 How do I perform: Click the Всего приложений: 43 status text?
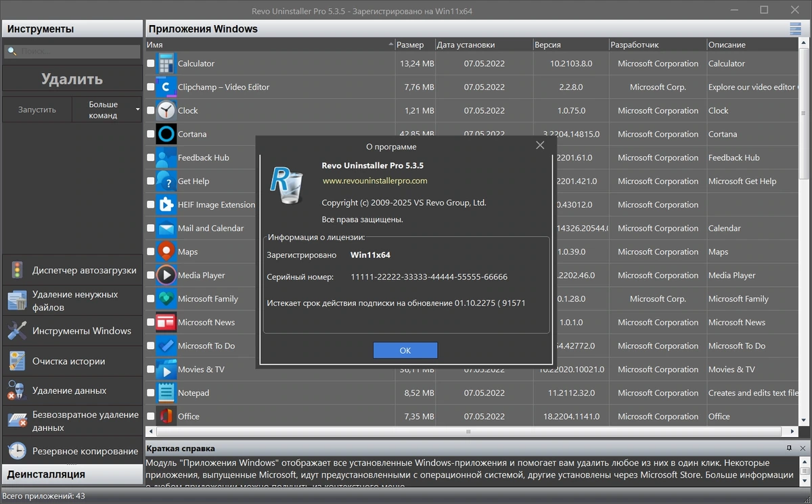pyautogui.click(x=43, y=496)
